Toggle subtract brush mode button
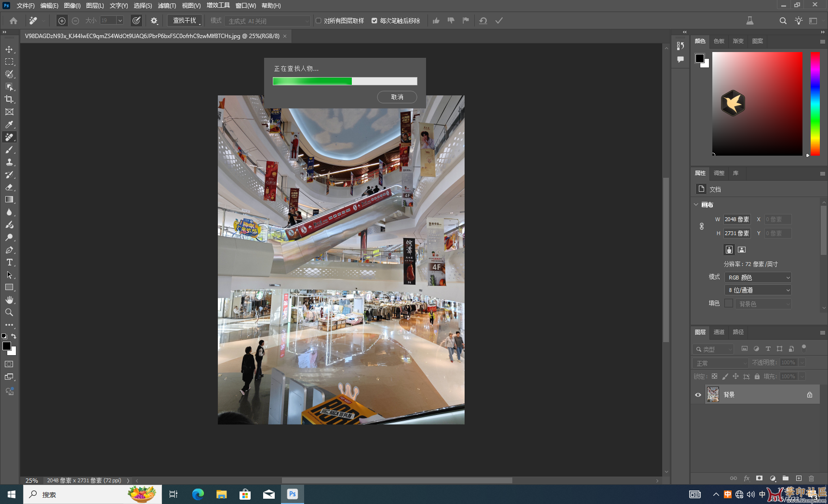The height and width of the screenshot is (504, 828). (75, 21)
